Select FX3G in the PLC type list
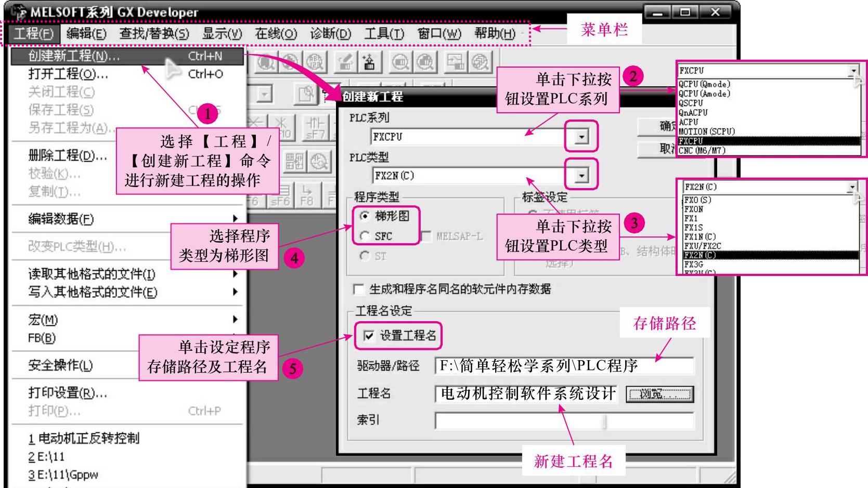This screenshot has height=488, width=868. coord(771,264)
